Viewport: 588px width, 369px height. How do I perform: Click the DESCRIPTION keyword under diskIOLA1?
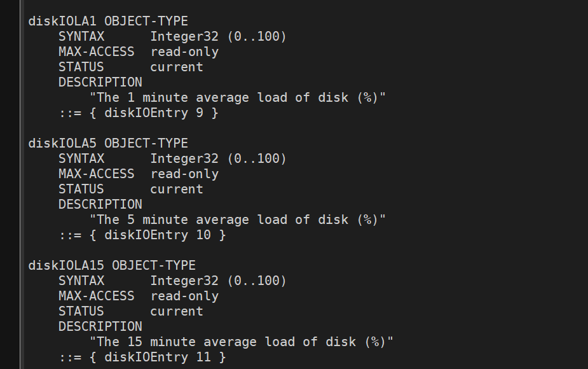coord(100,82)
